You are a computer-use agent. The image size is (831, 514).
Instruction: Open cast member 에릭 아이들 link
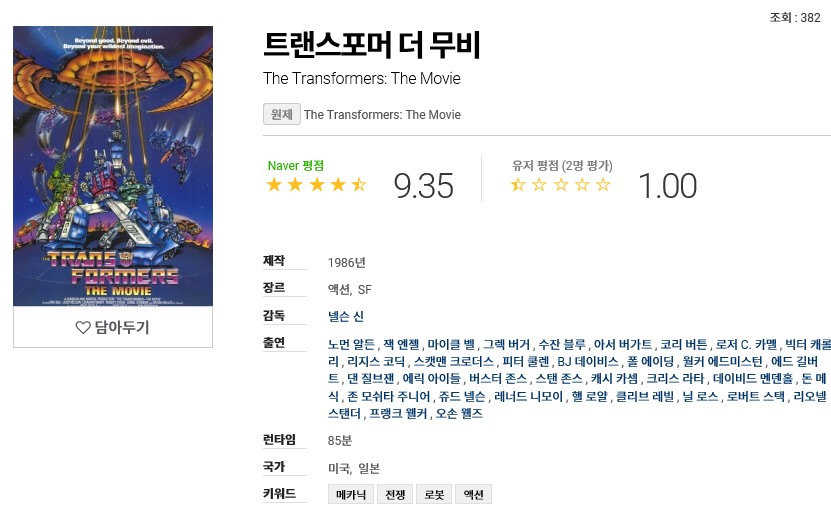431,379
